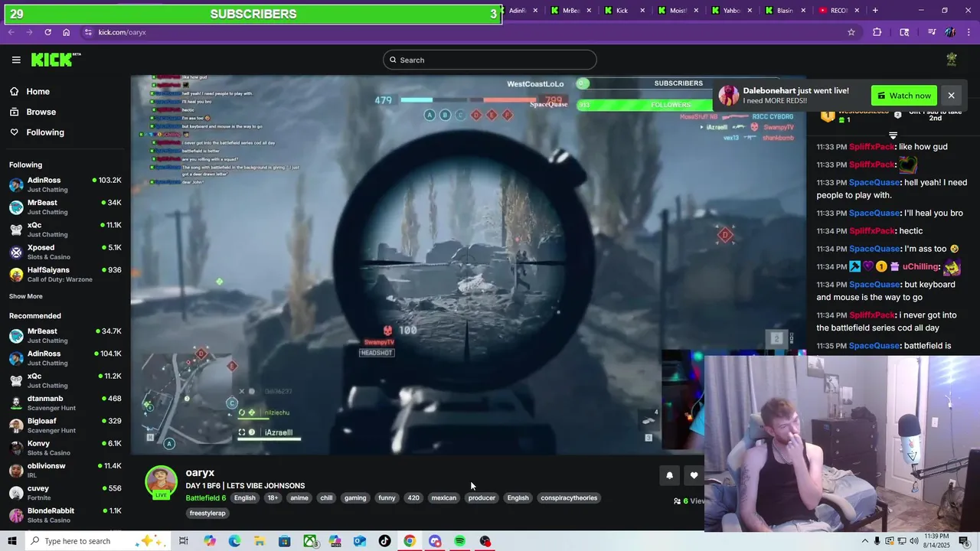Open Xposed Slots & Casino channel

[x=64, y=252]
